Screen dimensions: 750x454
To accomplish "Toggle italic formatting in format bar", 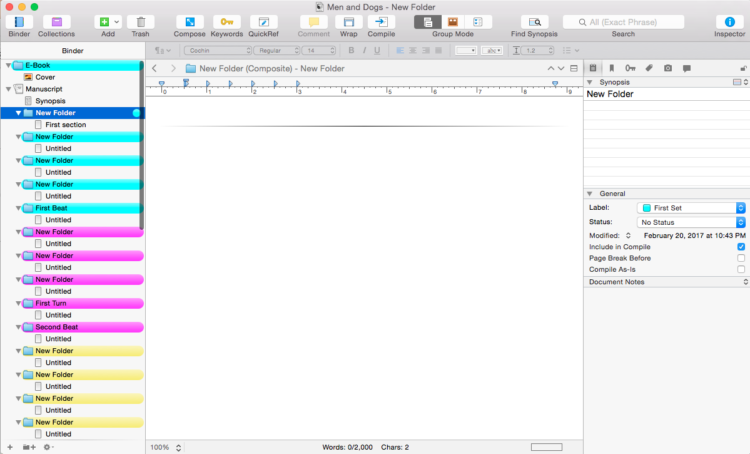I will (x=364, y=50).
